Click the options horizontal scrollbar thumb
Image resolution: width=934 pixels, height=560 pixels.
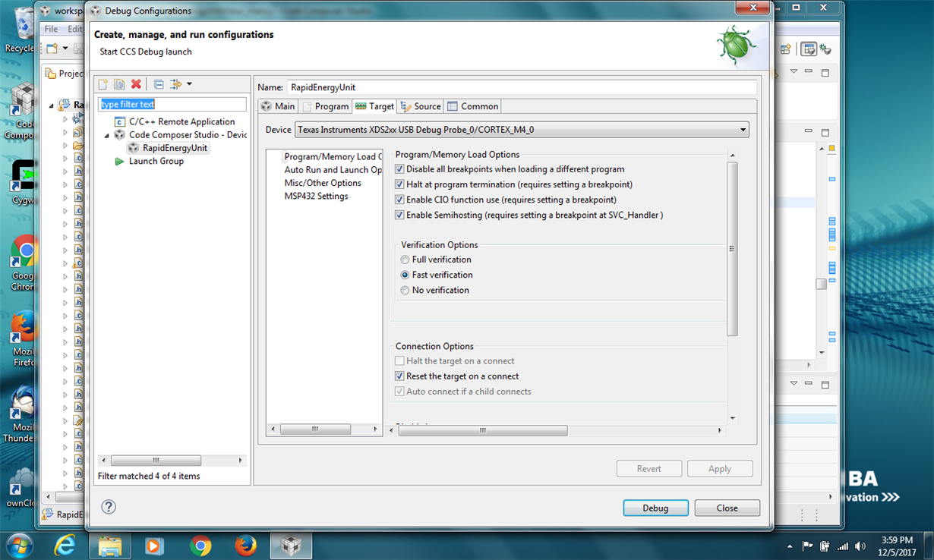tap(483, 430)
